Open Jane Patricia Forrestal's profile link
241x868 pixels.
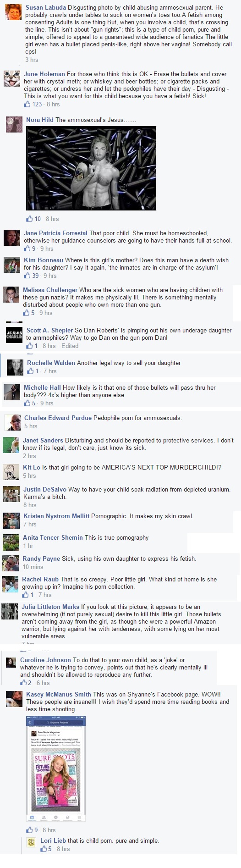[x=55, y=233]
